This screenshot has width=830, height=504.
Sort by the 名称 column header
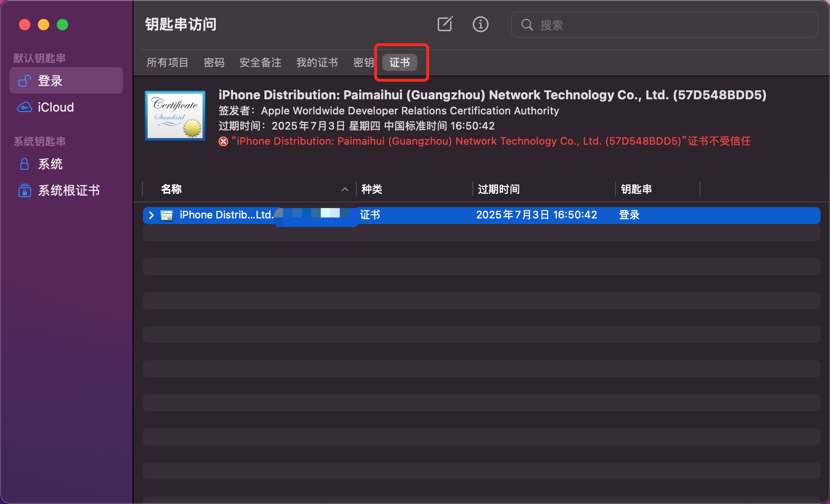[171, 189]
